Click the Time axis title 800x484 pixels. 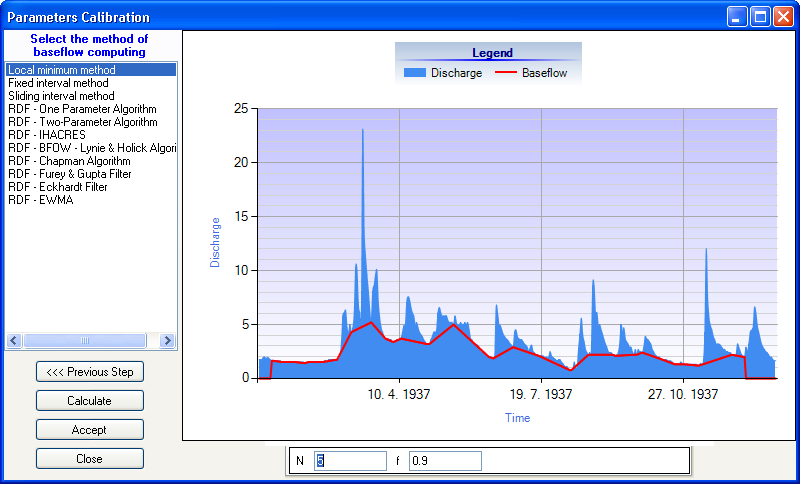pos(517,418)
